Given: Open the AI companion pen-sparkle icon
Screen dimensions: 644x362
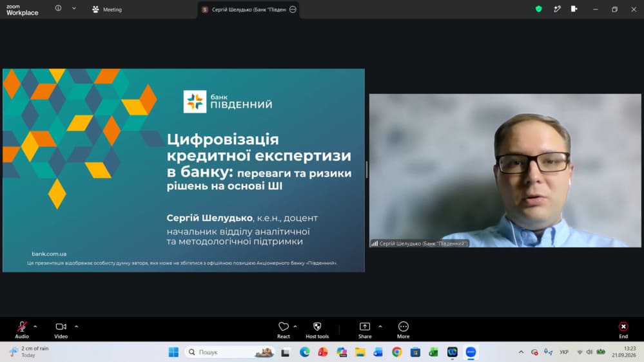Looking at the screenshot, I should [557, 9].
